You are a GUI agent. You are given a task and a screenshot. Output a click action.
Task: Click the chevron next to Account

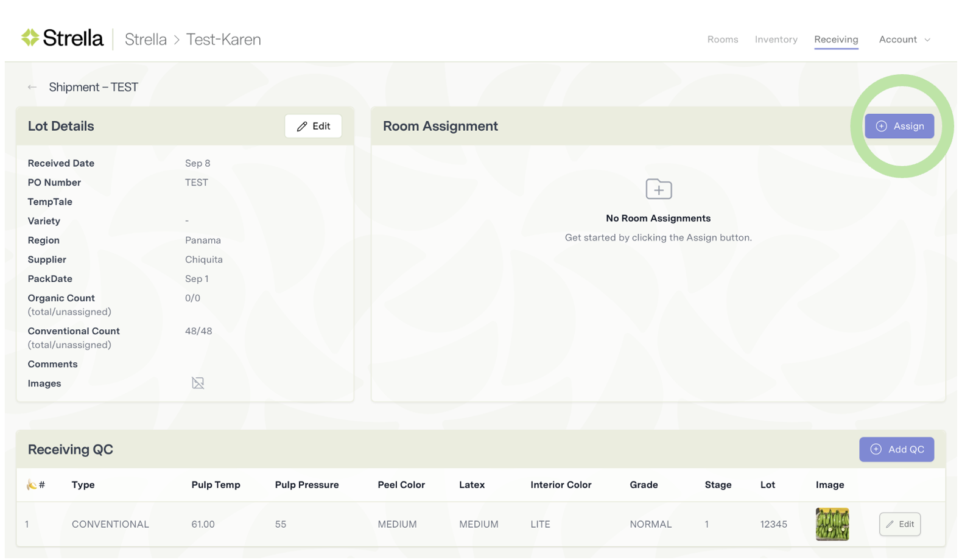[x=927, y=40]
